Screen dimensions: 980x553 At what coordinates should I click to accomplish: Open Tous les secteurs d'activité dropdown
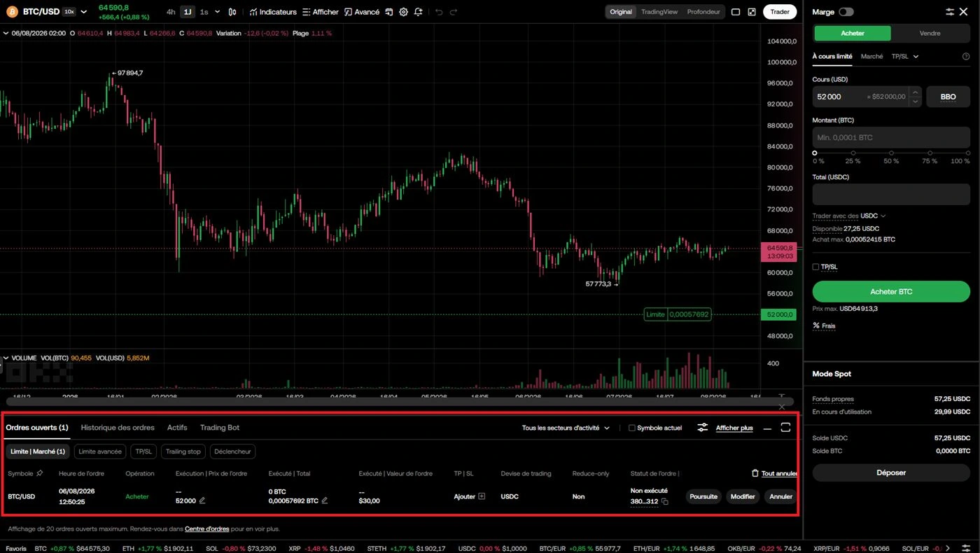(x=566, y=428)
